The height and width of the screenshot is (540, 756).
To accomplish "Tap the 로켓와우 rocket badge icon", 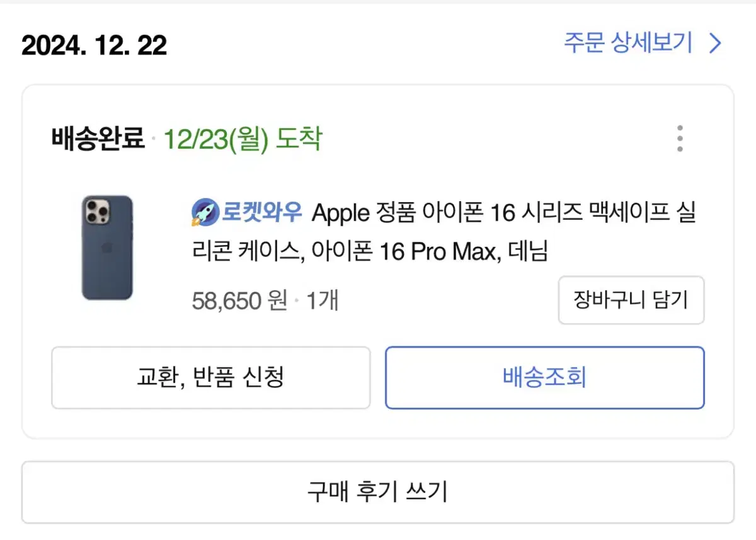I will click(x=204, y=213).
